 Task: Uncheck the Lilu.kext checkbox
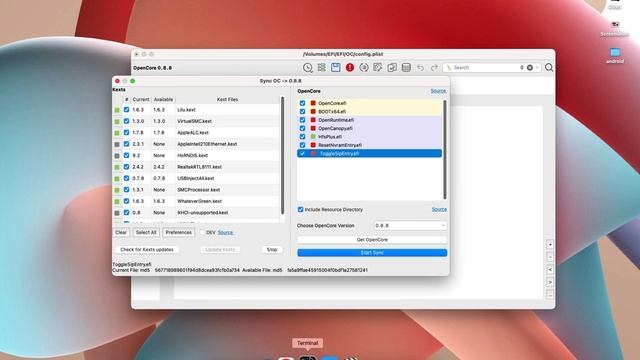(x=127, y=110)
